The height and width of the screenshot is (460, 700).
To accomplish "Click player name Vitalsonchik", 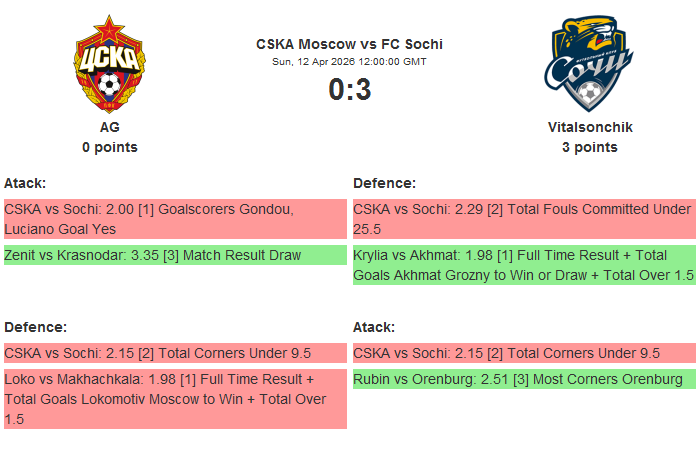I will tap(590, 127).
